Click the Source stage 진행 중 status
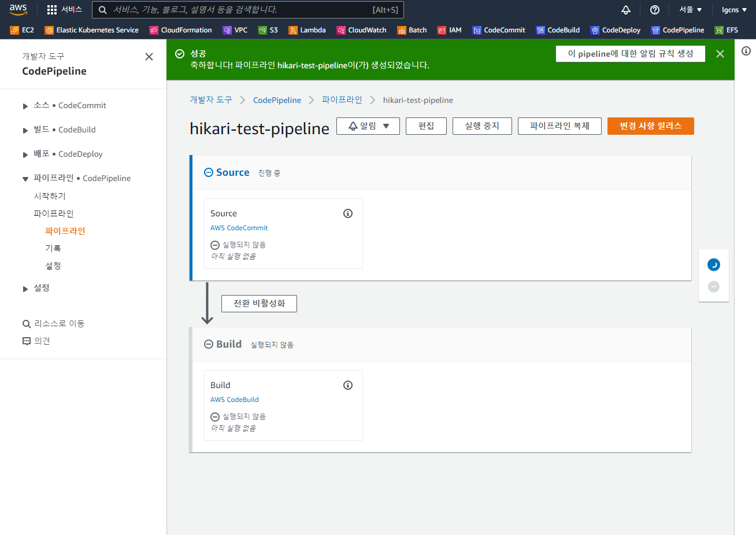This screenshot has width=756, height=535. pyautogui.click(x=269, y=173)
